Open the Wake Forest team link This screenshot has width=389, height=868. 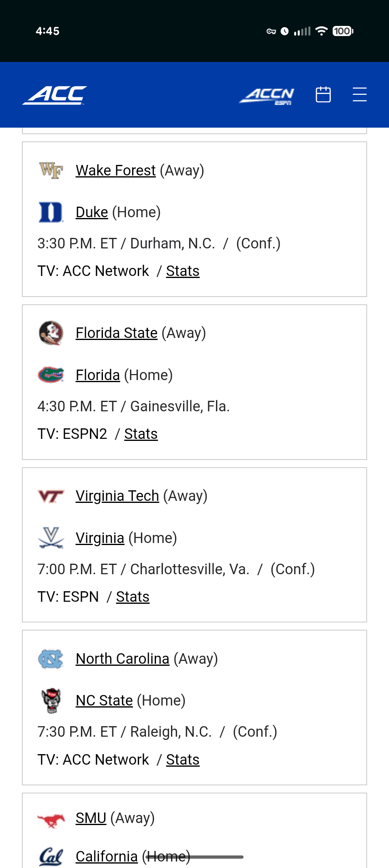115,171
